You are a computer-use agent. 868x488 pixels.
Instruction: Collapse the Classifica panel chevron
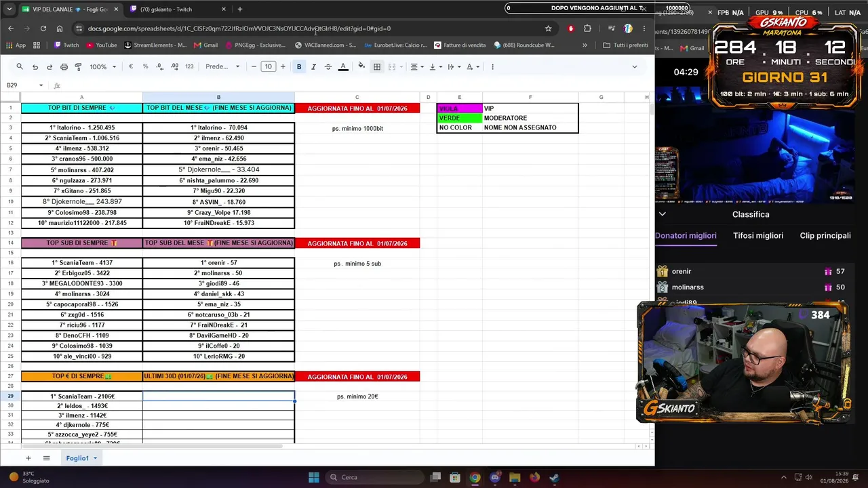[x=663, y=214]
